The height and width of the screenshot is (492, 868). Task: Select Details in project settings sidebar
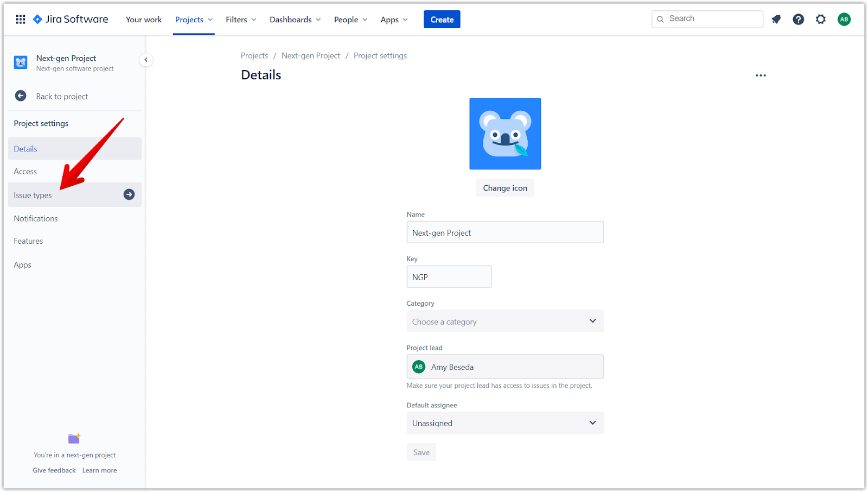(x=75, y=149)
